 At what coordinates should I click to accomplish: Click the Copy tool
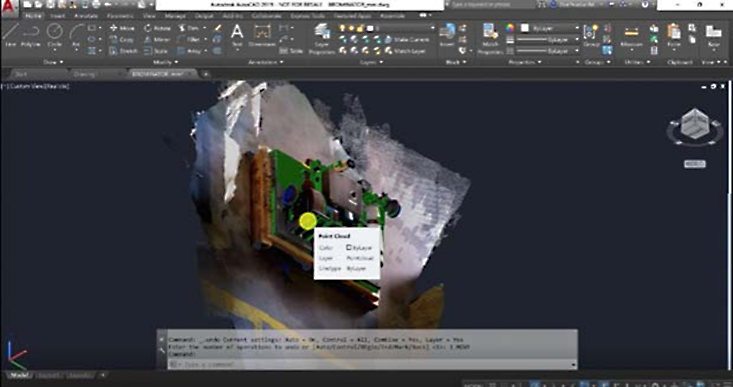pos(122,40)
